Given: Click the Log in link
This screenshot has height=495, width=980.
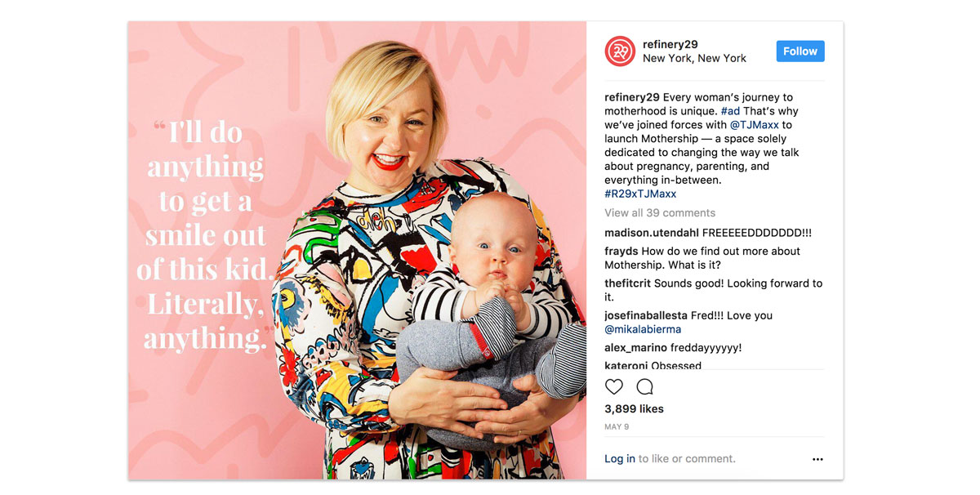Looking at the screenshot, I should point(620,458).
